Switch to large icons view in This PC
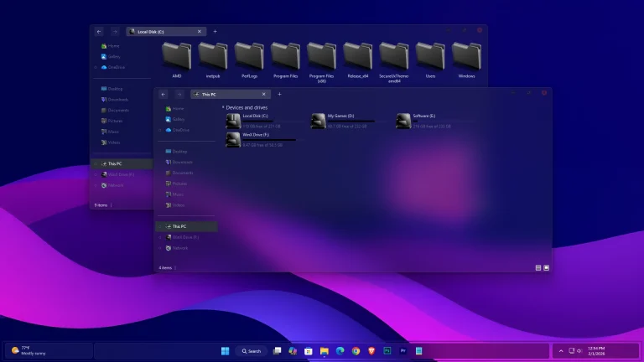Viewport: 644px width, 362px height. [546, 267]
